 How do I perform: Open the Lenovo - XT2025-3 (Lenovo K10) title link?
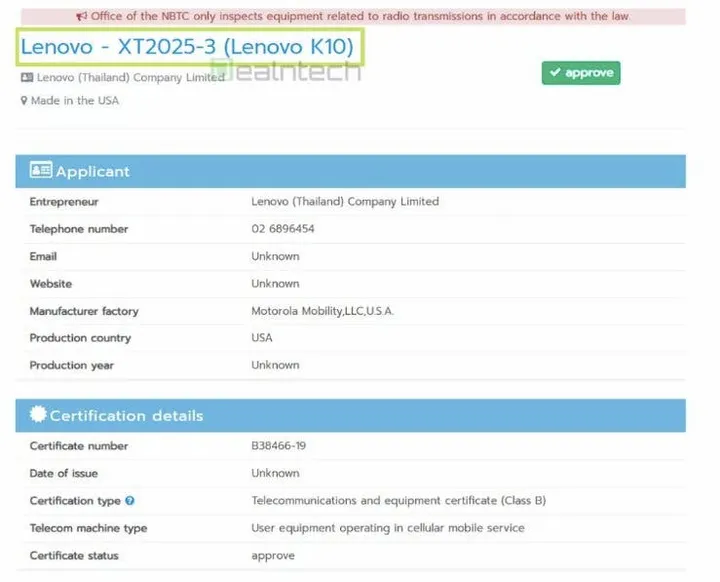pyautogui.click(x=187, y=47)
